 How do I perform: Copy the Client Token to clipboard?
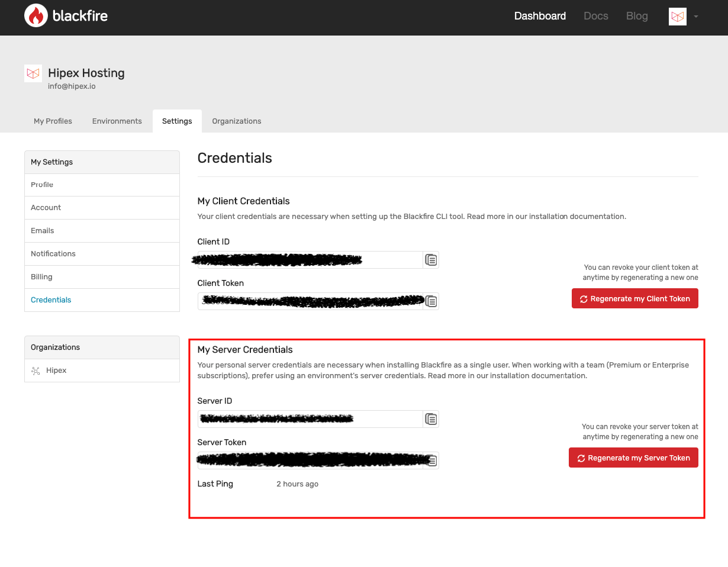tap(431, 301)
